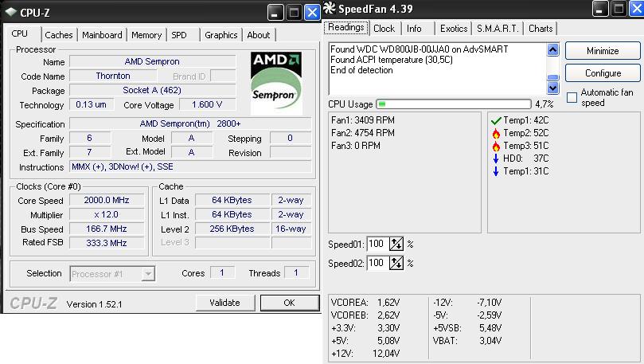Click the Level 2 cache '256 KBytes'
This screenshot has height=364, width=644.
[x=232, y=229]
